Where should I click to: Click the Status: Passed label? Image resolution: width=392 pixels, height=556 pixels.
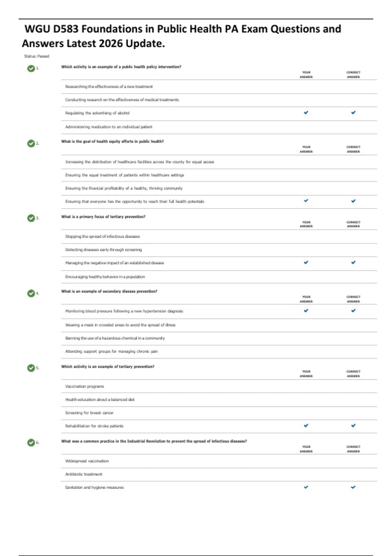[x=37, y=56]
